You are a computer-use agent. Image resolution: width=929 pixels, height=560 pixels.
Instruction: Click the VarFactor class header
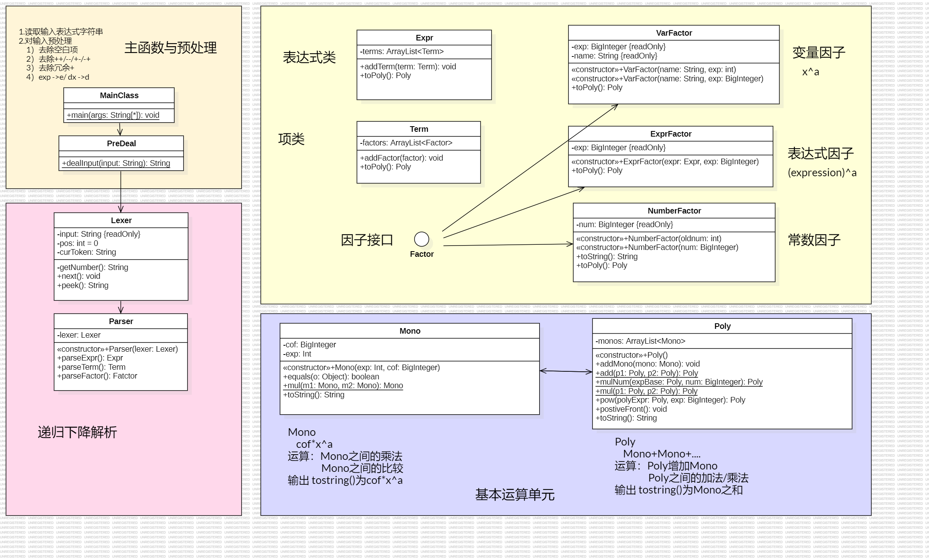coord(674,33)
